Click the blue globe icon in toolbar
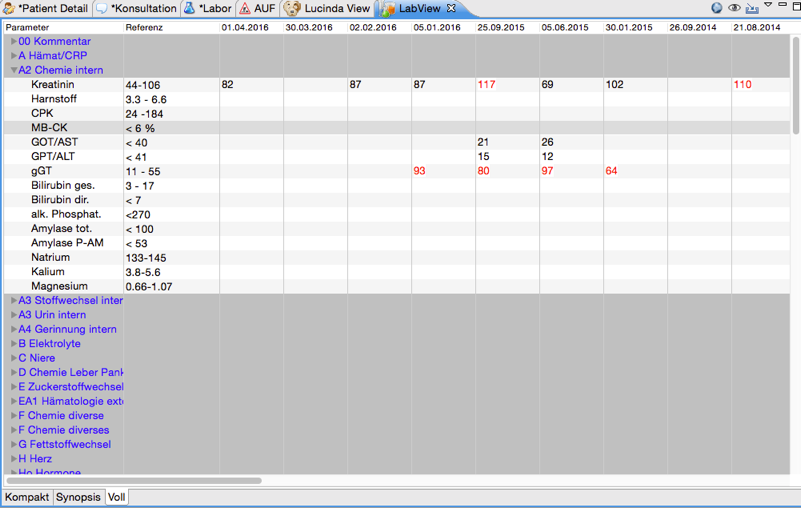 (717, 8)
